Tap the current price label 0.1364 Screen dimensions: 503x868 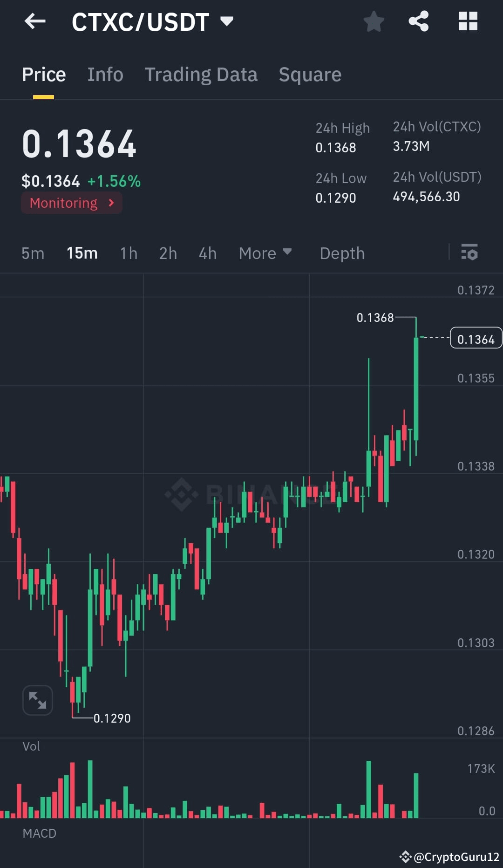tap(476, 338)
